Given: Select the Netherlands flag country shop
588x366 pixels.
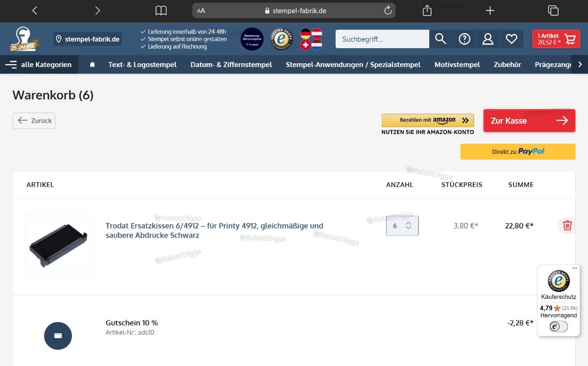Looking at the screenshot, I should pos(317,45).
